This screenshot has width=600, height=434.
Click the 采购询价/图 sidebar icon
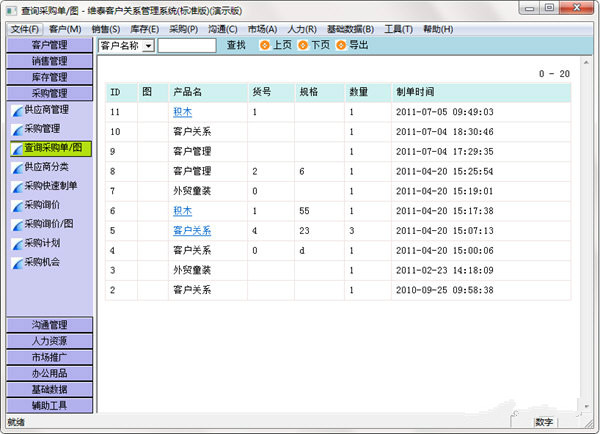pos(18,225)
